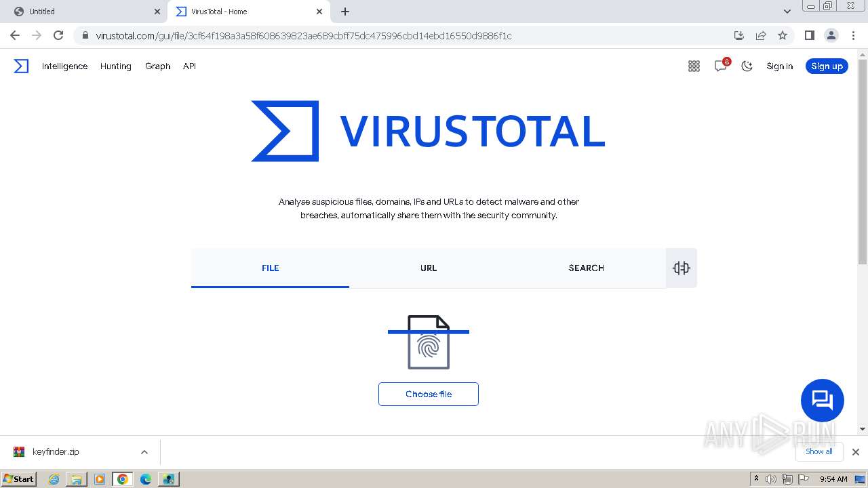Viewport: 868px width, 488px height.
Task: Click the Sign up button
Action: [827, 66]
